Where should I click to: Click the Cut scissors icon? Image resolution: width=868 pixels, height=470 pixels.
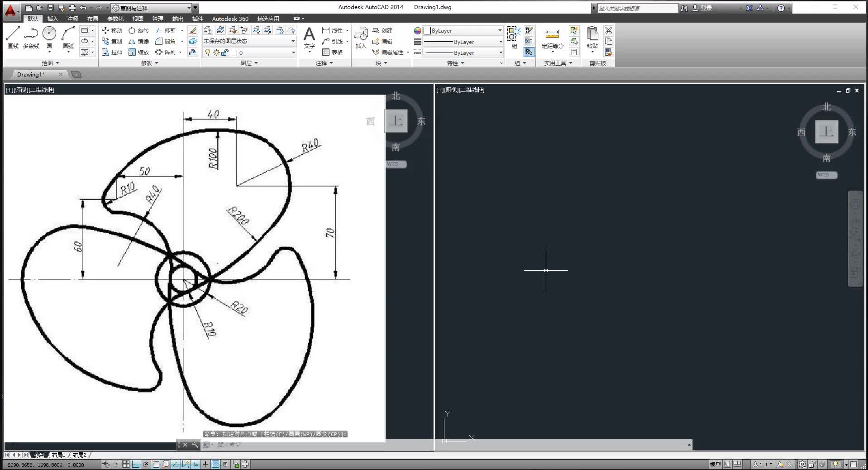[609, 30]
